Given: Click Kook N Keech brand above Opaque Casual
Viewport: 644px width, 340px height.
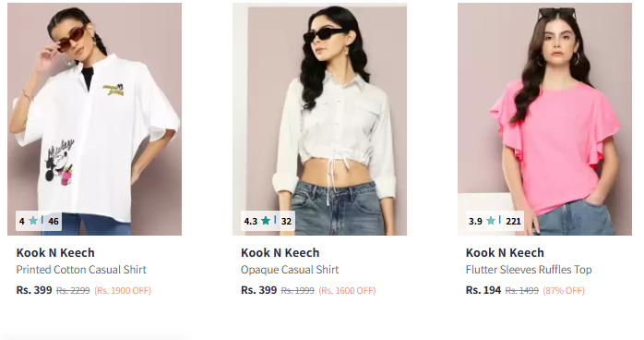Looking at the screenshot, I should pos(280,252).
